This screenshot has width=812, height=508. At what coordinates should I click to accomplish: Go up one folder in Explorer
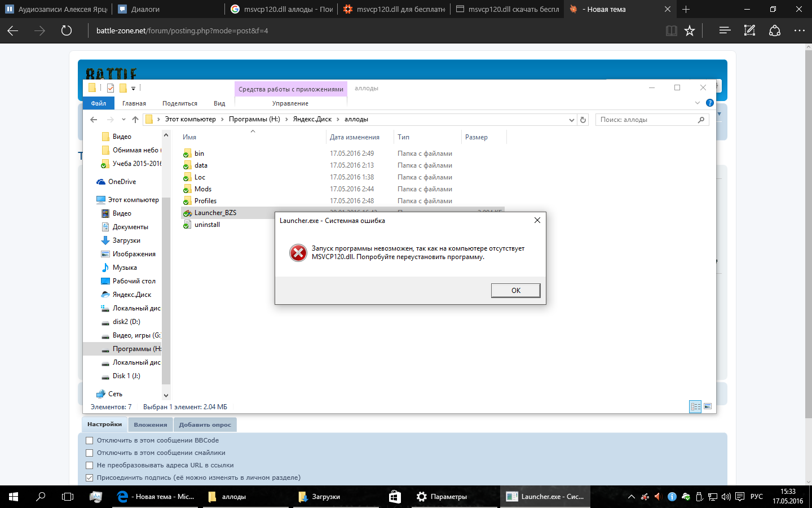coord(135,120)
